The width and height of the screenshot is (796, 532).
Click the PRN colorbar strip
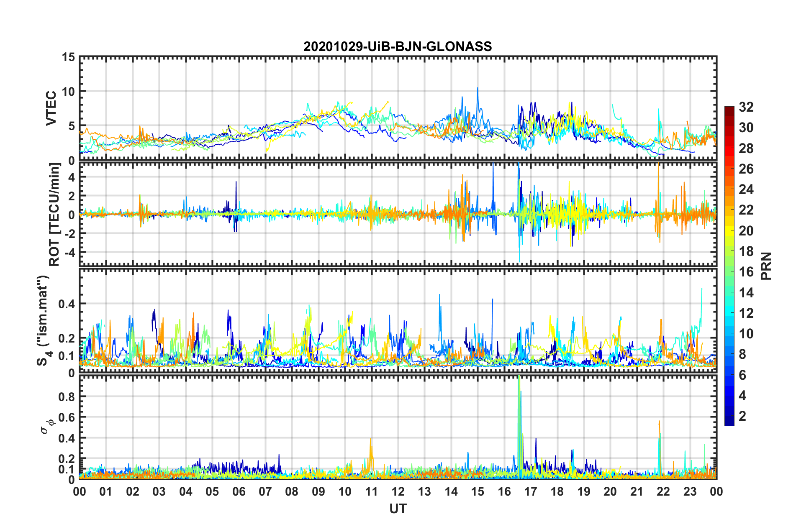(729, 266)
